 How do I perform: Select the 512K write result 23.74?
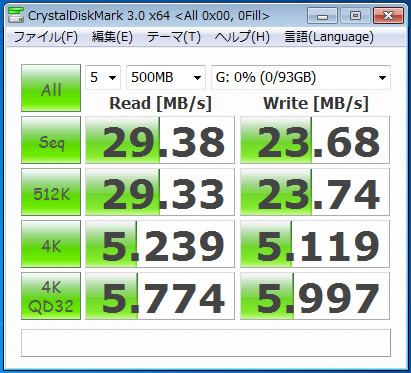tap(315, 192)
